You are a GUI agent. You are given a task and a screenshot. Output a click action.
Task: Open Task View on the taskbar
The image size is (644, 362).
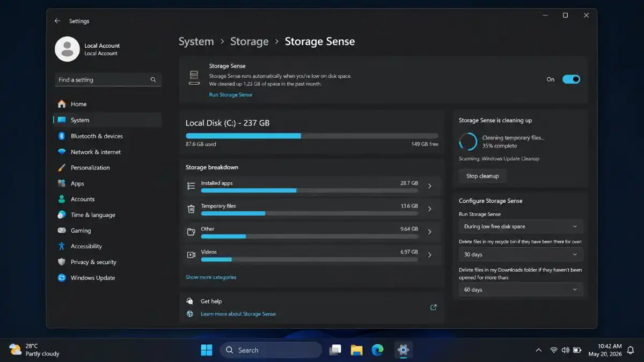pyautogui.click(x=335, y=350)
